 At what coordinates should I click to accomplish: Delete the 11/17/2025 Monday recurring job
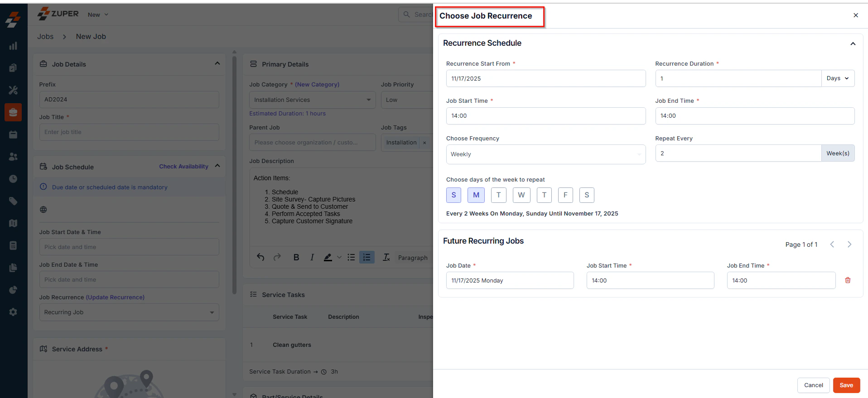[848, 280]
